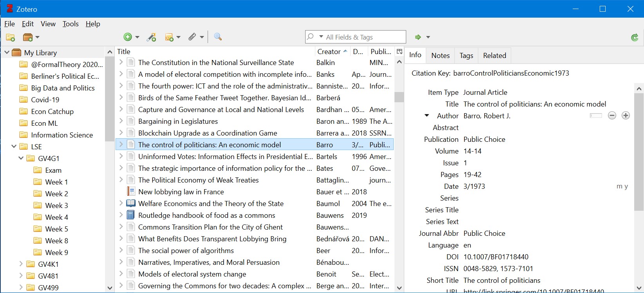Collapse the LSE collection
The width and height of the screenshot is (644, 293).
[x=14, y=146]
